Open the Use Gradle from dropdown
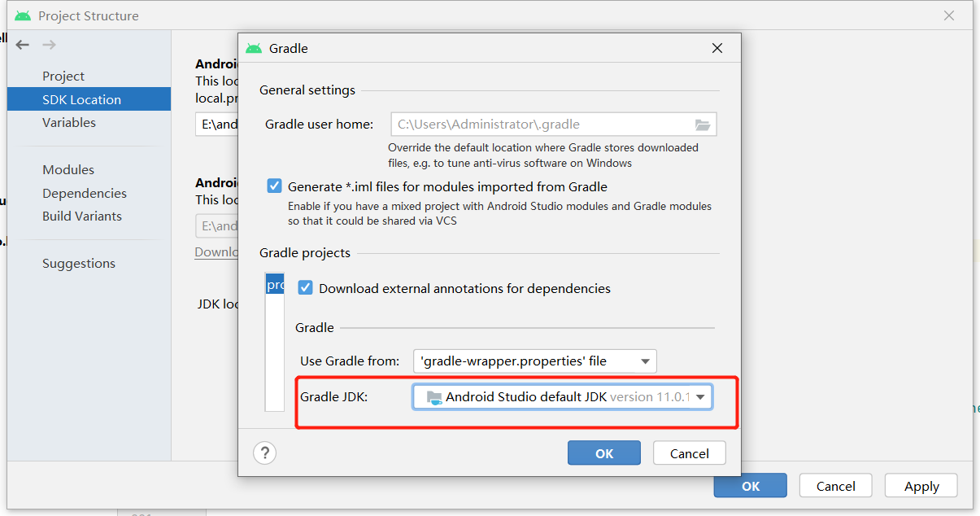Screen dimensions: 980x516 coord(535,361)
